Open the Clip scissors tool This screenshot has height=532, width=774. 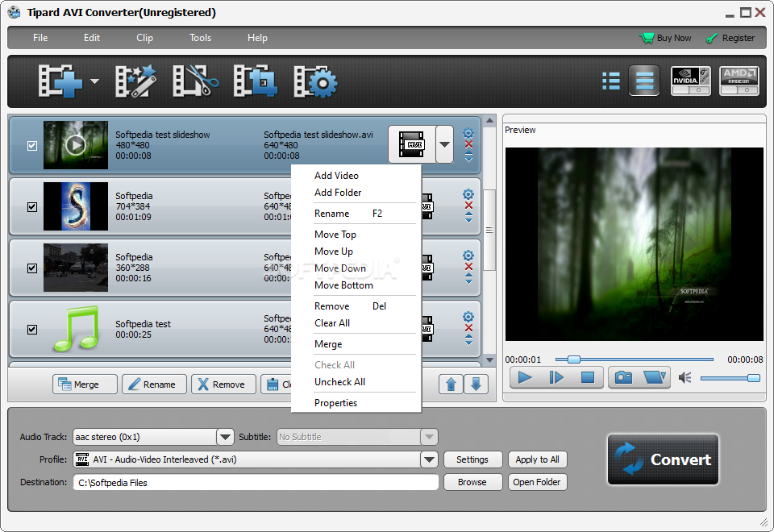(x=195, y=81)
